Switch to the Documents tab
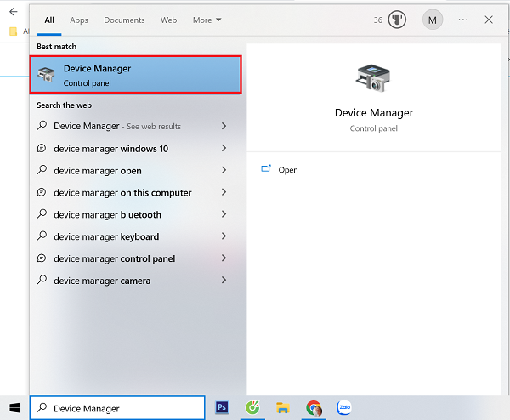510x420 pixels. 124,20
